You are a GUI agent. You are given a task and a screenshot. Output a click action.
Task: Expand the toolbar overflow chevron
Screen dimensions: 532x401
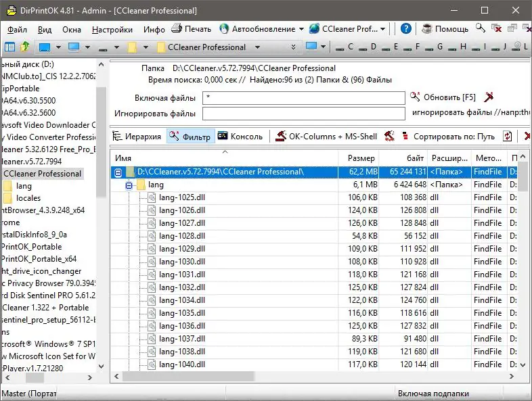coord(293,47)
